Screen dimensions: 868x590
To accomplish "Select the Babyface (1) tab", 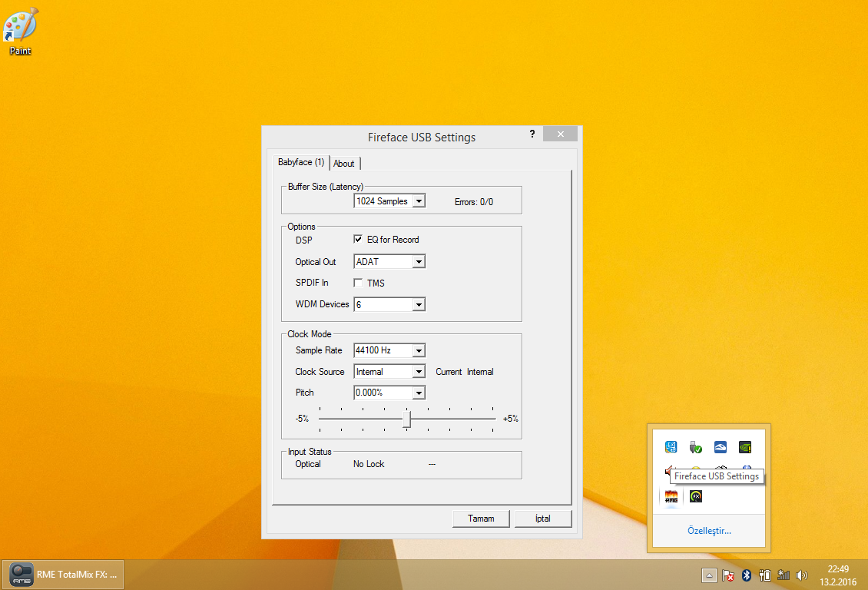I will (301, 163).
